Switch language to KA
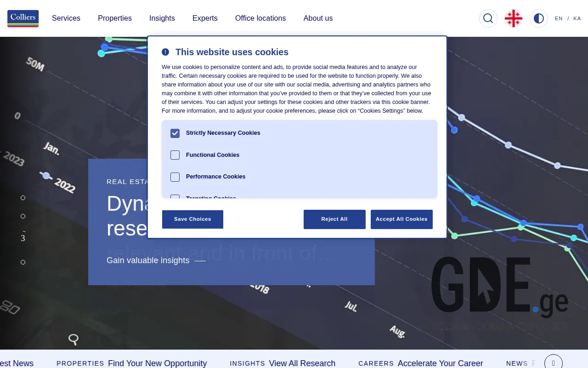The height and width of the screenshot is (368, 588). pos(577,18)
